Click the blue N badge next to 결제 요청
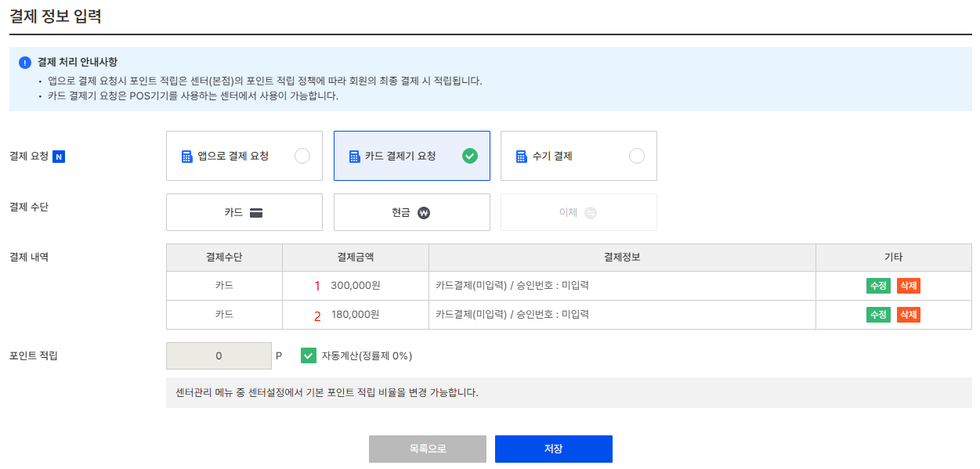 (x=59, y=157)
